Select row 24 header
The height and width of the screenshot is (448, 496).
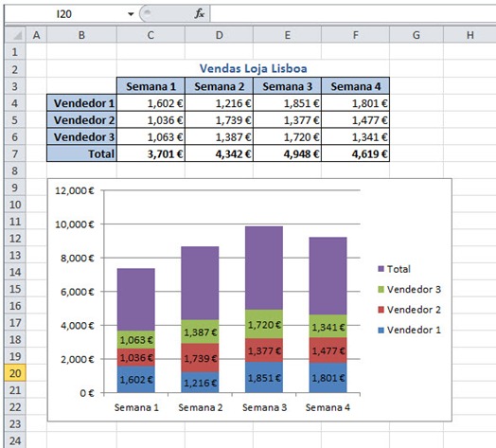tap(15, 440)
